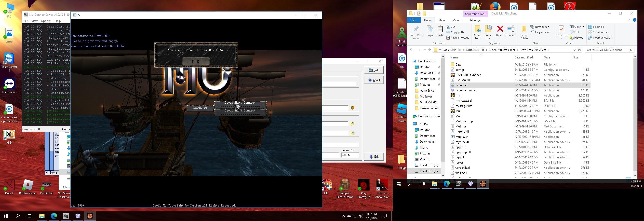Click Select all in the Select group
Viewport: 644px width, 221px height.
596,27
